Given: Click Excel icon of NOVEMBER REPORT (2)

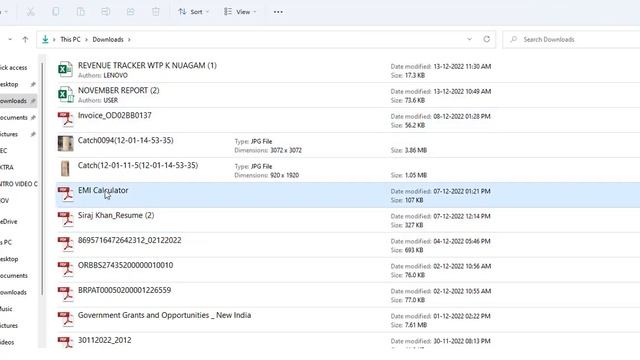Looking at the screenshot, I should click(65, 95).
